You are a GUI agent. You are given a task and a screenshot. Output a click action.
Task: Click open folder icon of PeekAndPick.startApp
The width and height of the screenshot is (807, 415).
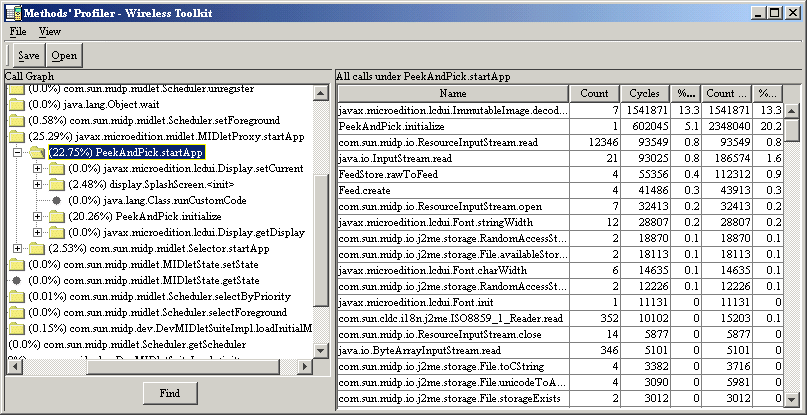[37, 152]
